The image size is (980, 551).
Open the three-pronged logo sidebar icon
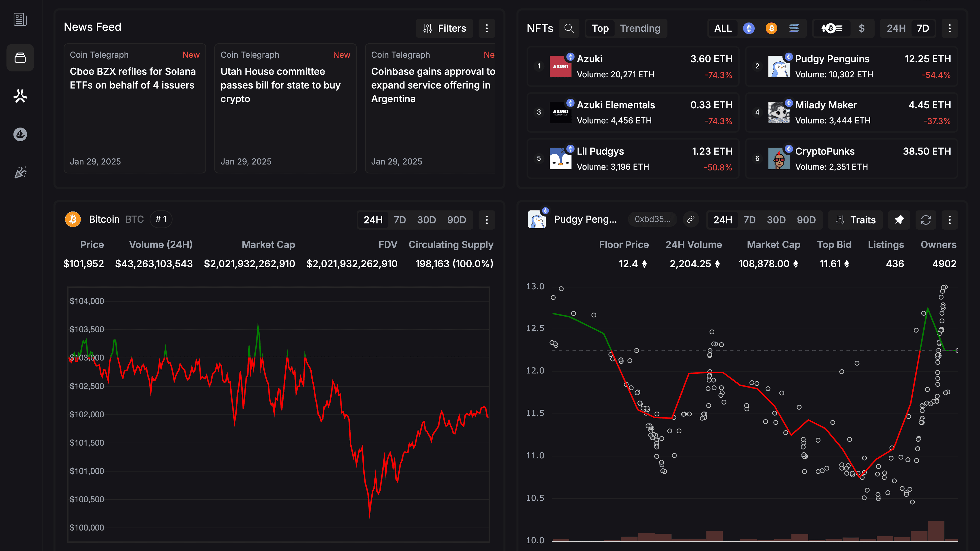tap(20, 96)
